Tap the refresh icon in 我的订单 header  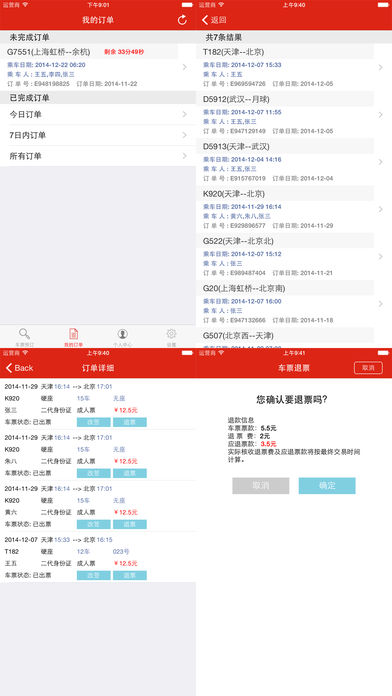(x=182, y=20)
